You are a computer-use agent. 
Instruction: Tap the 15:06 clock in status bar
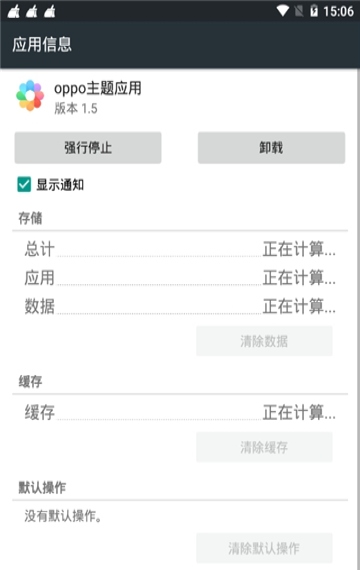pos(339,12)
